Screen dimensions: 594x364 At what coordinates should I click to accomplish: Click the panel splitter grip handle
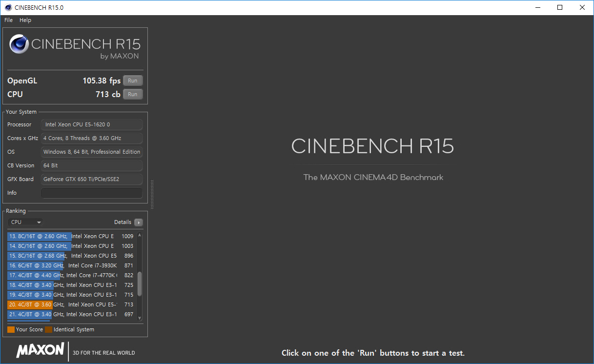[x=152, y=194]
